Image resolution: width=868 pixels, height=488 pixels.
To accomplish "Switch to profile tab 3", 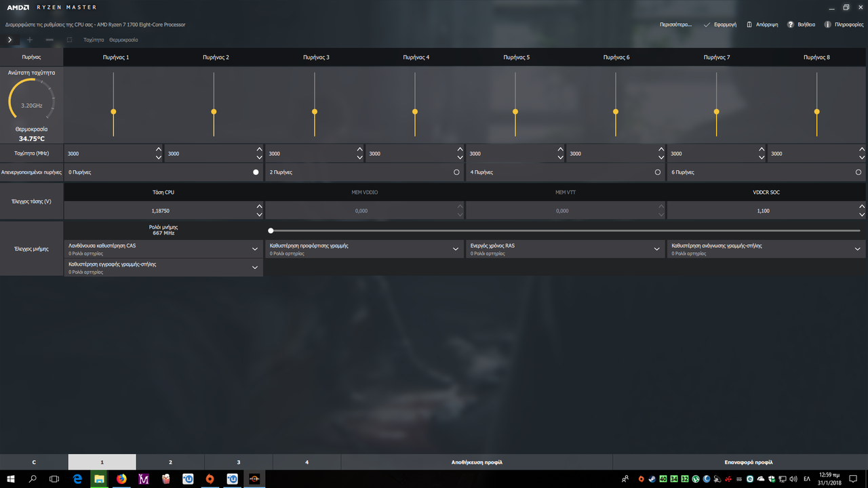I will (x=239, y=462).
